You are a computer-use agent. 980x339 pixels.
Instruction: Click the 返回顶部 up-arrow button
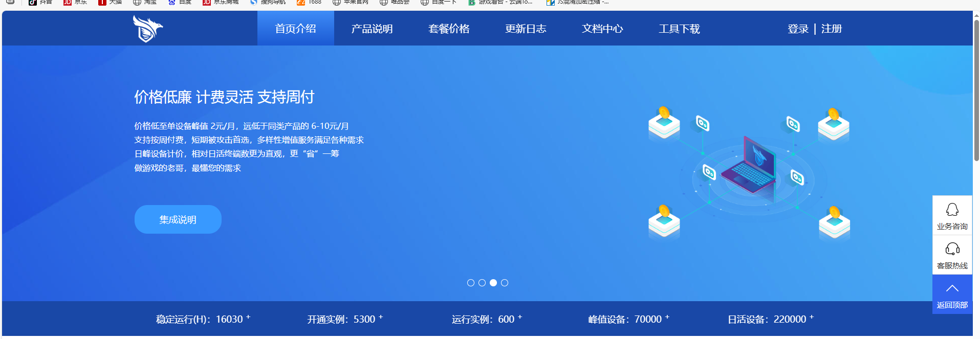952,295
